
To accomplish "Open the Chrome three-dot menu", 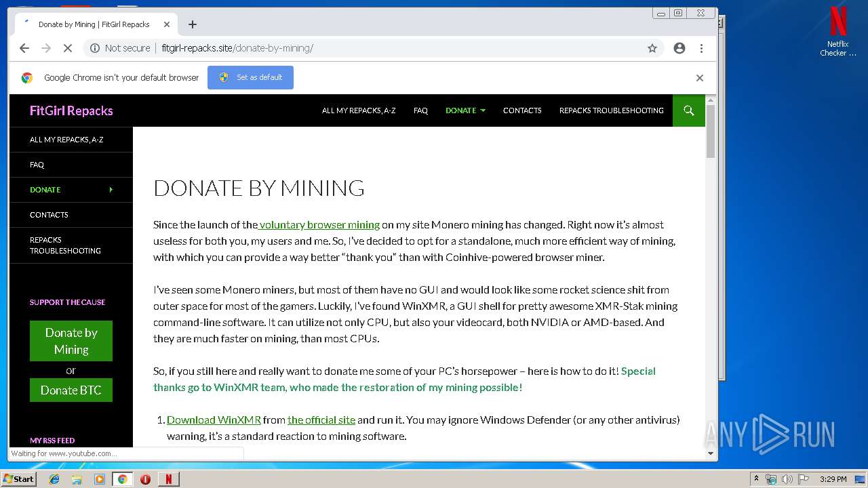I will tap(701, 48).
